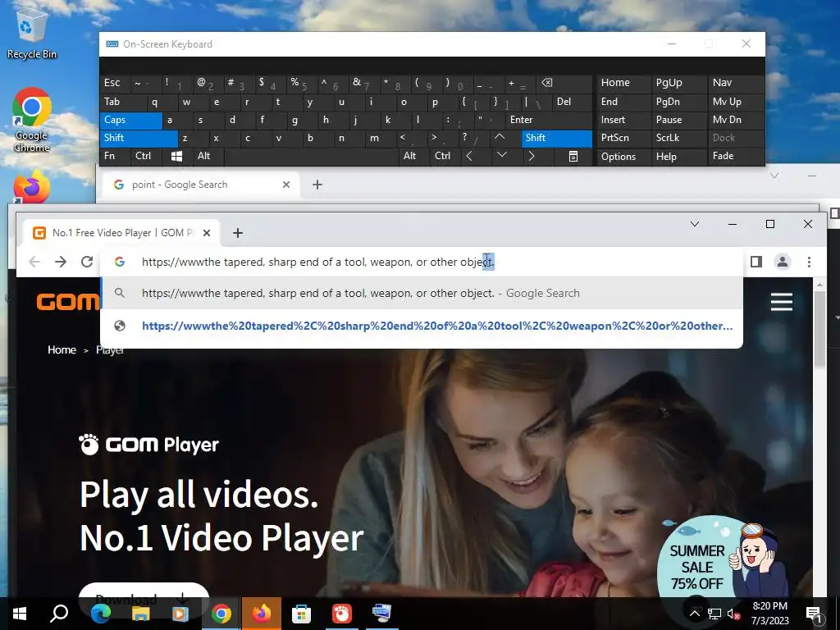Click Nav key on On-Screen Keyboard

click(x=736, y=83)
